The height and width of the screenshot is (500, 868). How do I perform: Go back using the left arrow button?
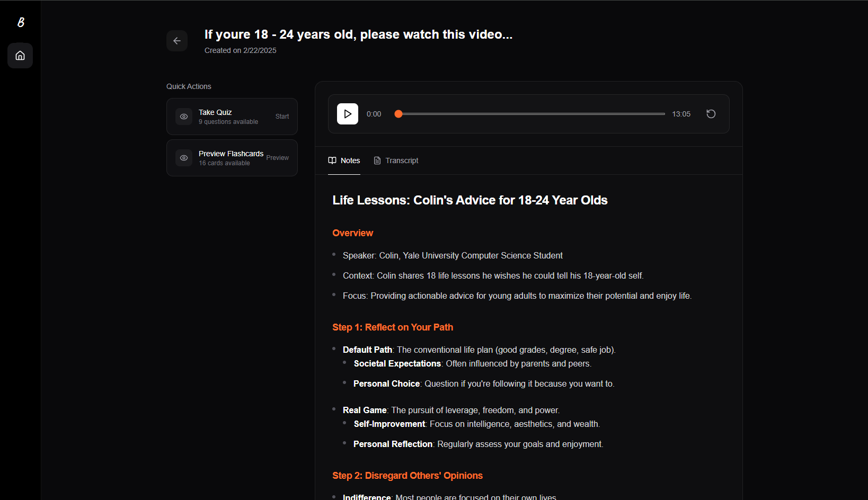point(177,41)
